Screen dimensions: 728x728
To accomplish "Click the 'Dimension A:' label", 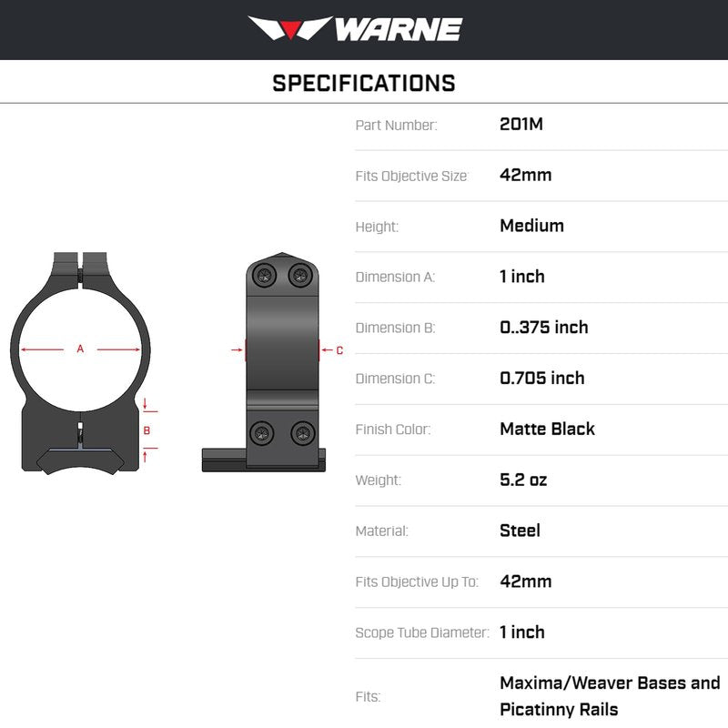I will [x=395, y=278].
